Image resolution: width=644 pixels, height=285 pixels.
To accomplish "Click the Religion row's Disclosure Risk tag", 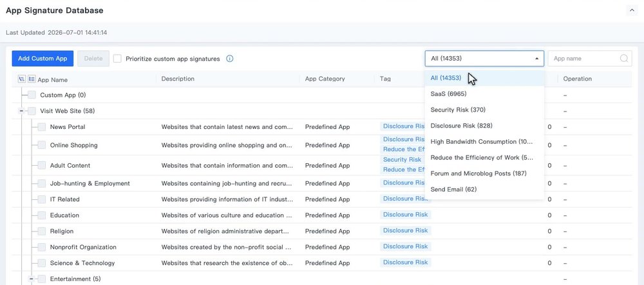I will (x=405, y=231).
